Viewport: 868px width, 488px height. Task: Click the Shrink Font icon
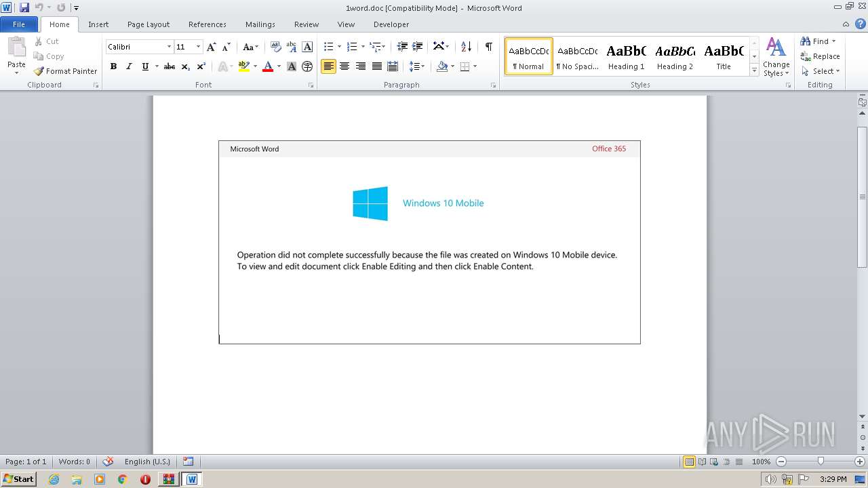tap(226, 47)
